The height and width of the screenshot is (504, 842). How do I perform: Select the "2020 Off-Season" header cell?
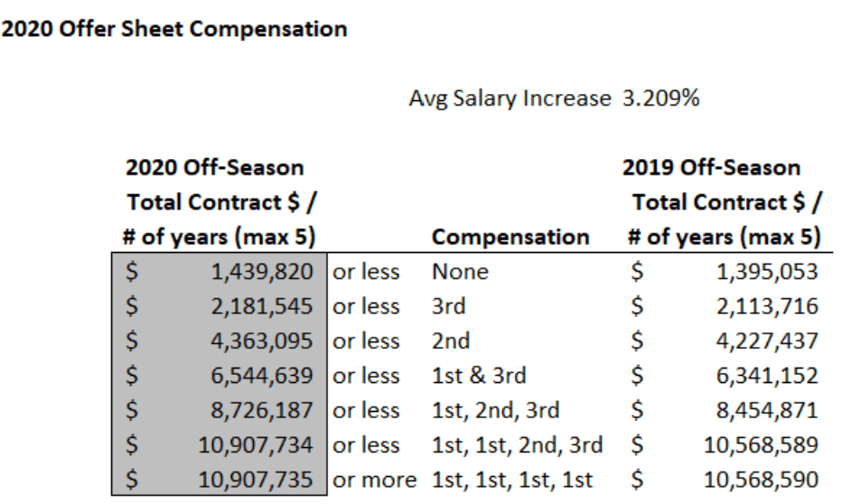click(214, 167)
